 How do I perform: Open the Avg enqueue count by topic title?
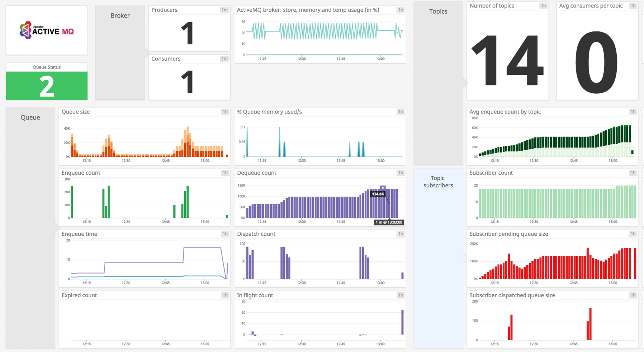[x=505, y=112]
